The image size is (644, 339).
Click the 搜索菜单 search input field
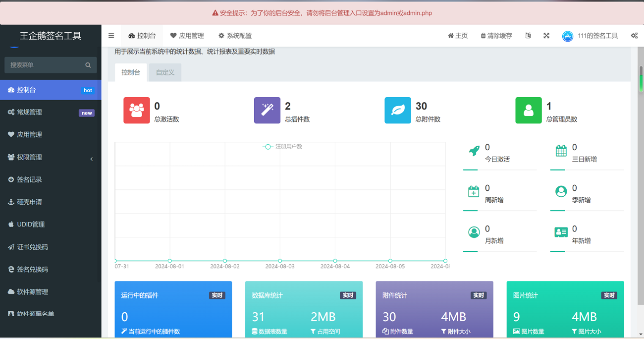pyautogui.click(x=45, y=65)
